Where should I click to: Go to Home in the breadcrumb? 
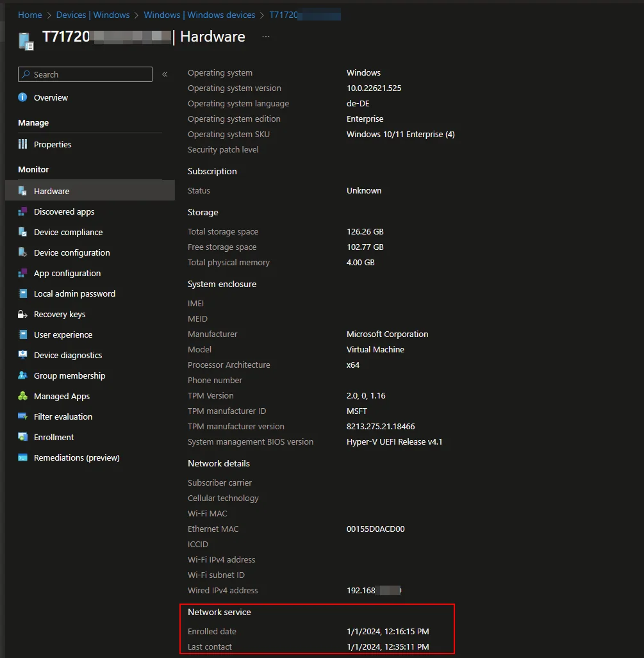click(x=30, y=15)
